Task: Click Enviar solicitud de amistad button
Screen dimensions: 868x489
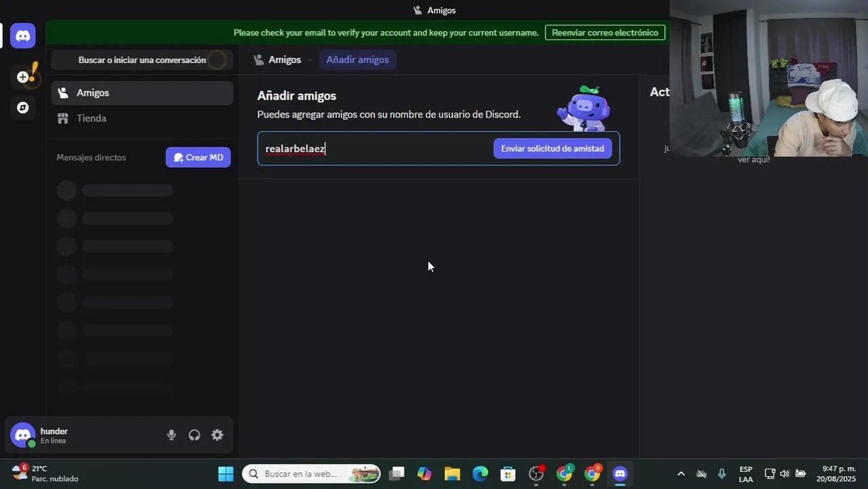Action: click(552, 149)
